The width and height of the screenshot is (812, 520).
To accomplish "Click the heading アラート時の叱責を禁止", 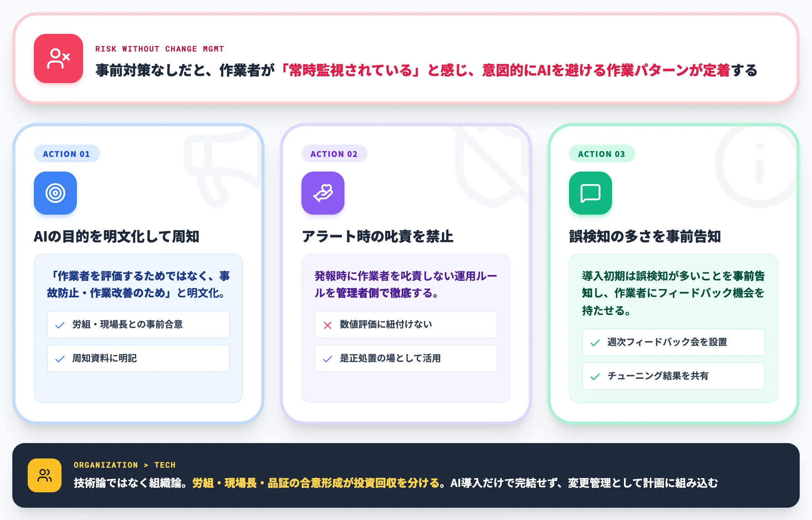I will pos(378,236).
